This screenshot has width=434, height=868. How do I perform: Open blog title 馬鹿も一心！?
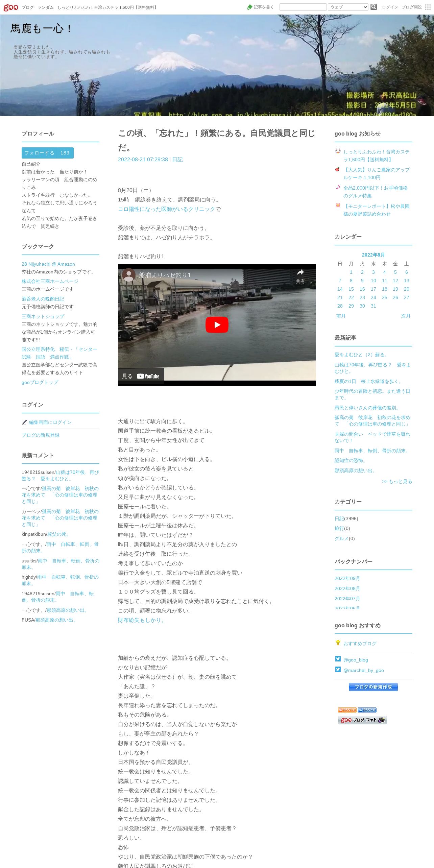42,28
